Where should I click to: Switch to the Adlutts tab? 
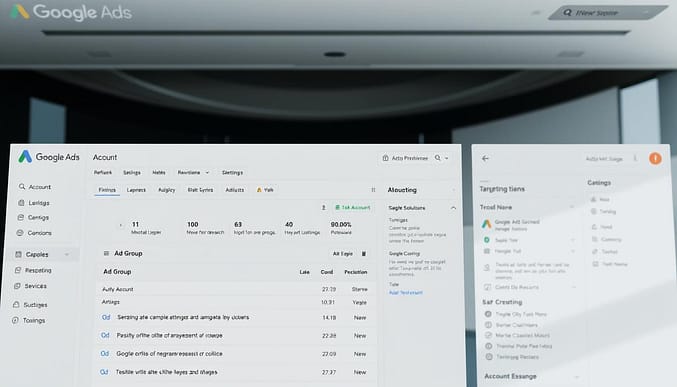pos(235,190)
